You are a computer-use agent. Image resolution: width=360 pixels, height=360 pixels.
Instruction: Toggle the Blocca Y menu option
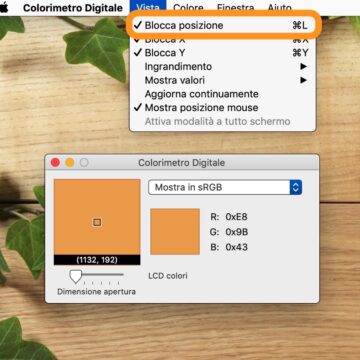click(x=223, y=53)
